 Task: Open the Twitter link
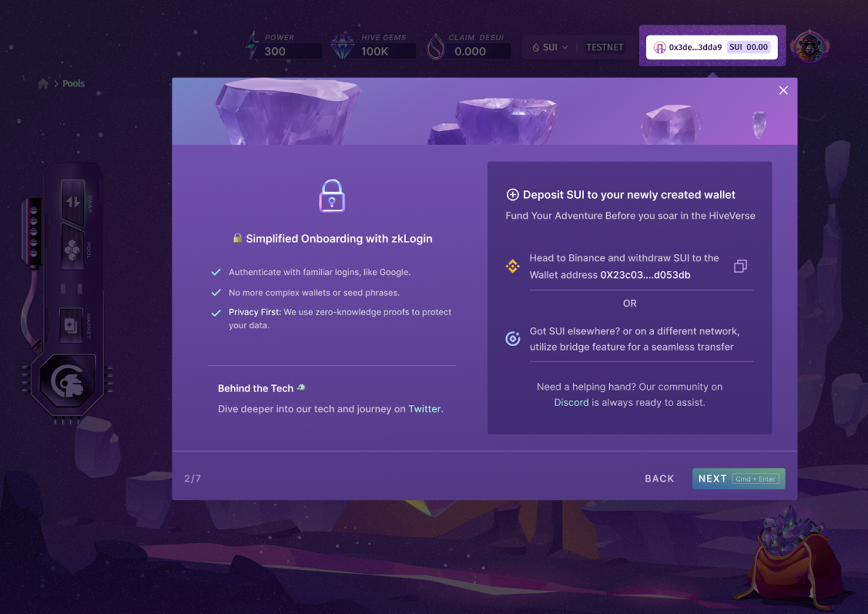click(x=424, y=409)
